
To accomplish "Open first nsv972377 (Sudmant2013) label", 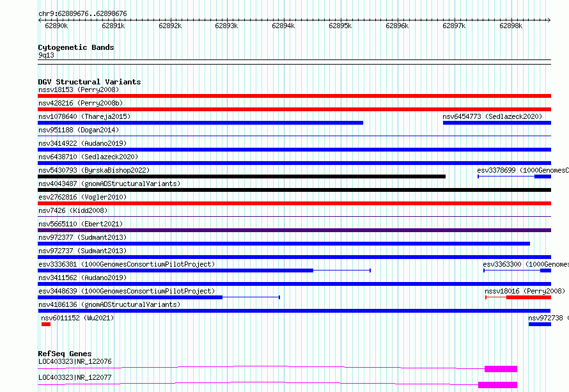I will pyautogui.click(x=82, y=237).
